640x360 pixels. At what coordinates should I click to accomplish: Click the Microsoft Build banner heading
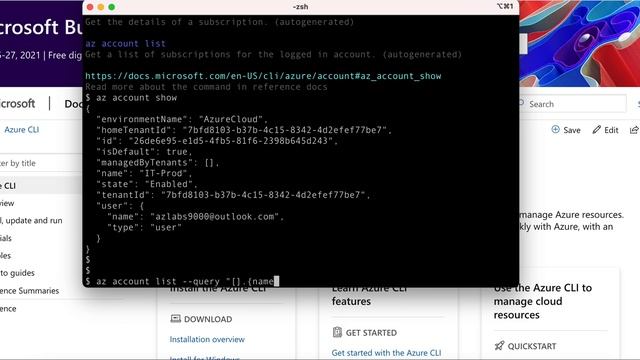[x=41, y=27]
